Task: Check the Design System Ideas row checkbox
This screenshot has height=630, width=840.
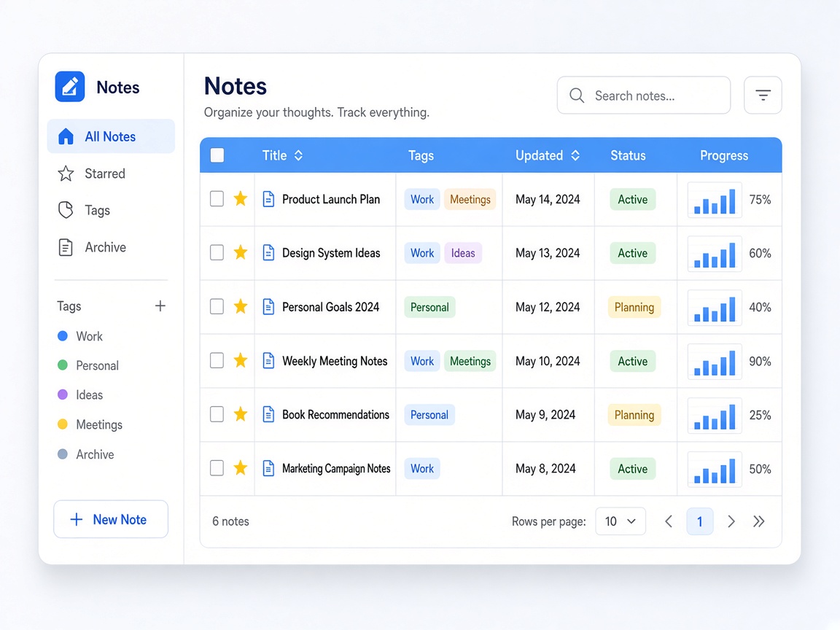Action: click(217, 252)
